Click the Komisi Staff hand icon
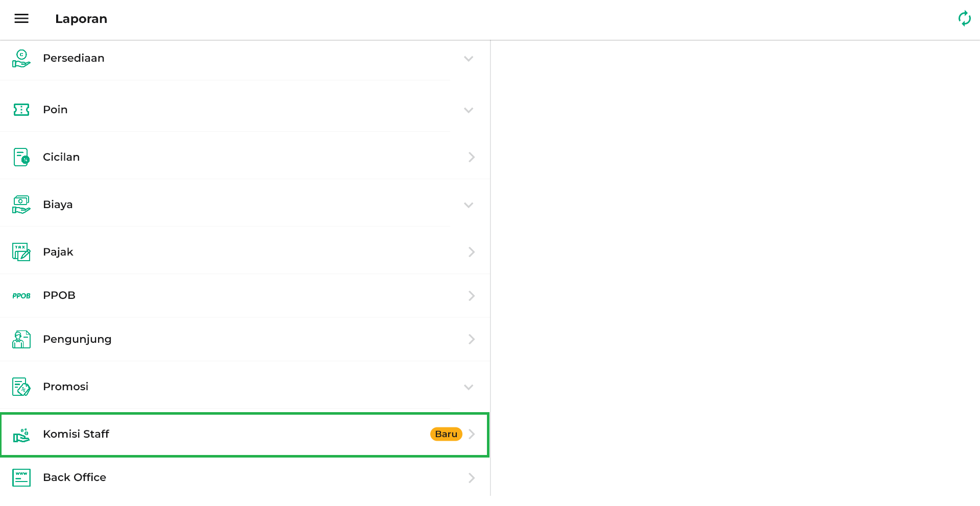Viewport: 980px width, 506px height. 21,435
